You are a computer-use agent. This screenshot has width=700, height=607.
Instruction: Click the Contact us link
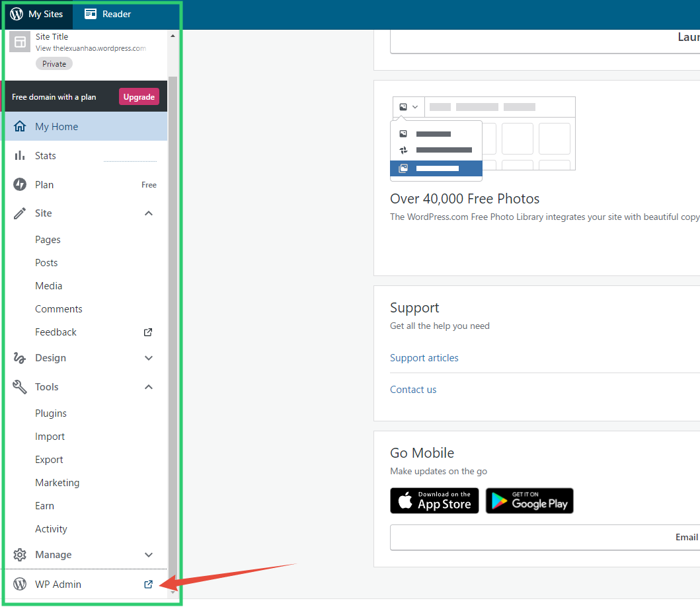coord(413,389)
